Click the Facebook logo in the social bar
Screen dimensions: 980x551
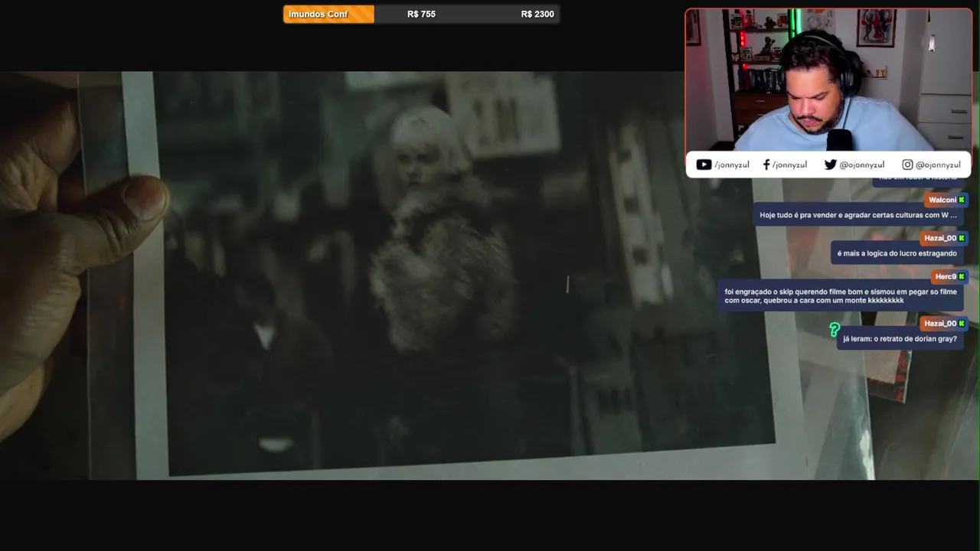(766, 165)
